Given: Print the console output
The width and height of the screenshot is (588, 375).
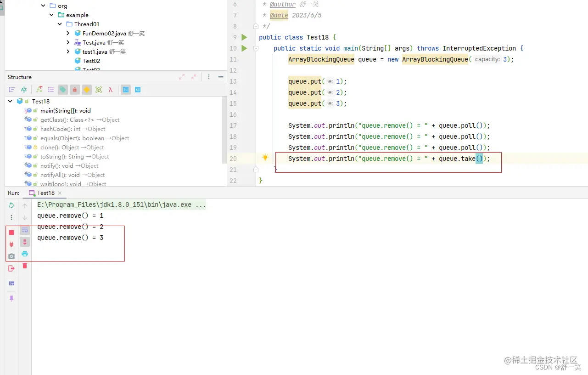Looking at the screenshot, I should pyautogui.click(x=25, y=254).
